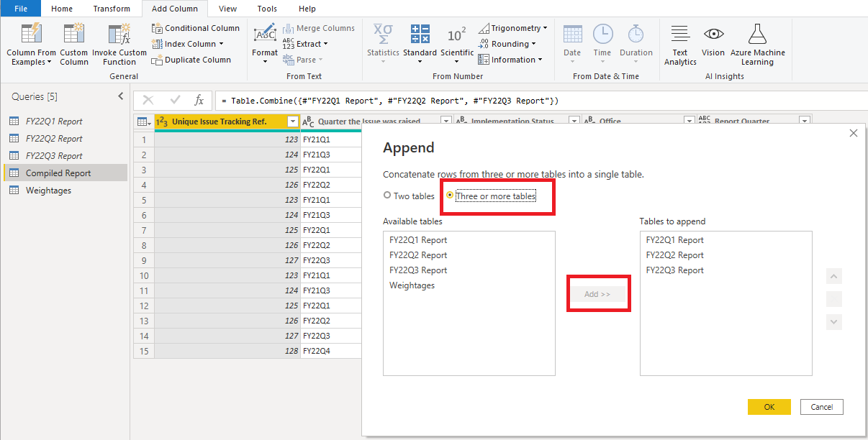Expand the Information dropdown
868x440 pixels.
pos(540,60)
